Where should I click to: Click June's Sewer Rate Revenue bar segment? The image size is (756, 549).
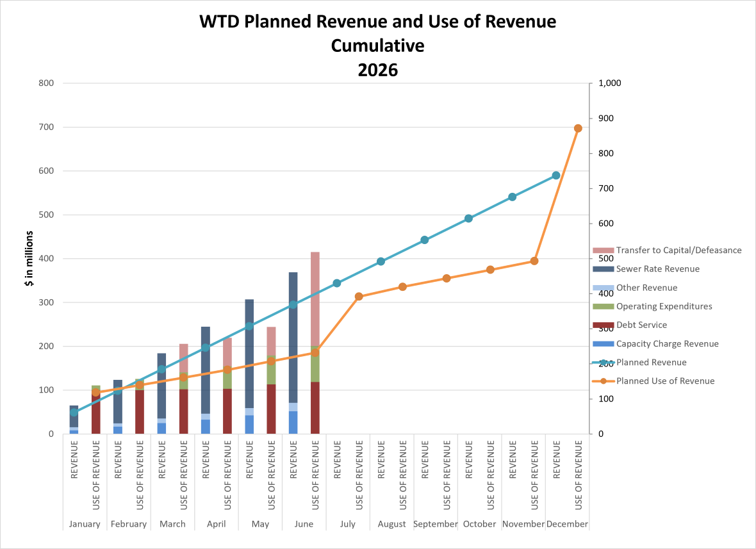click(x=293, y=338)
